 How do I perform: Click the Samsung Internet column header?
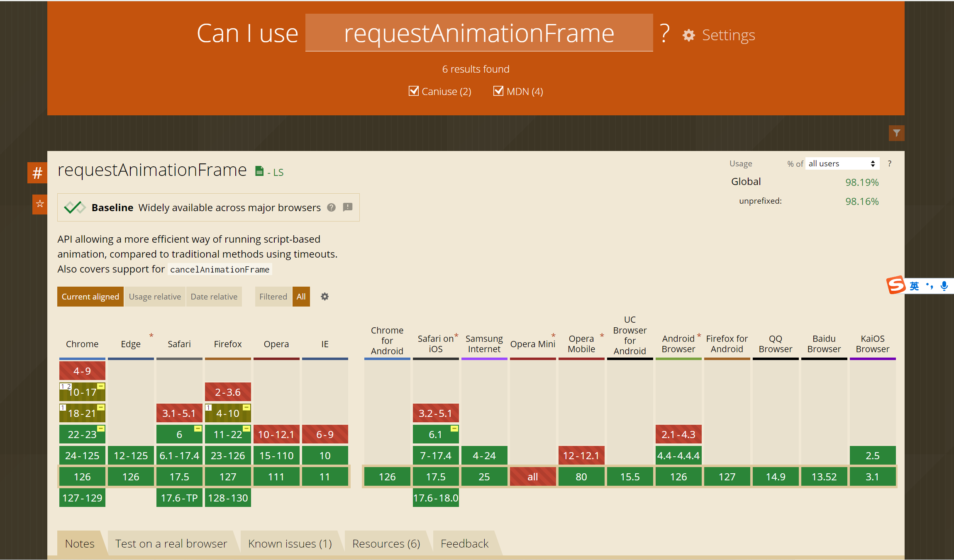484,344
